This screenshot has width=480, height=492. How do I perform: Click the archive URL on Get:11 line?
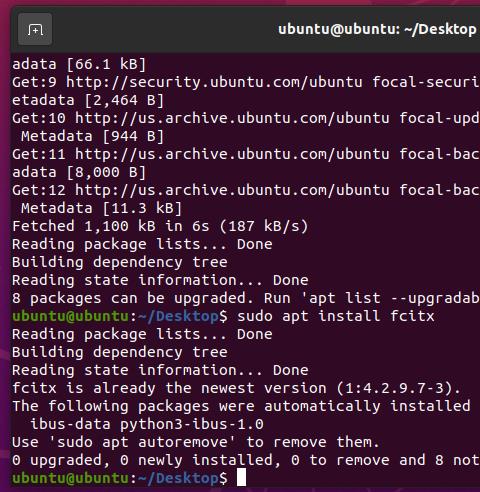pos(232,154)
